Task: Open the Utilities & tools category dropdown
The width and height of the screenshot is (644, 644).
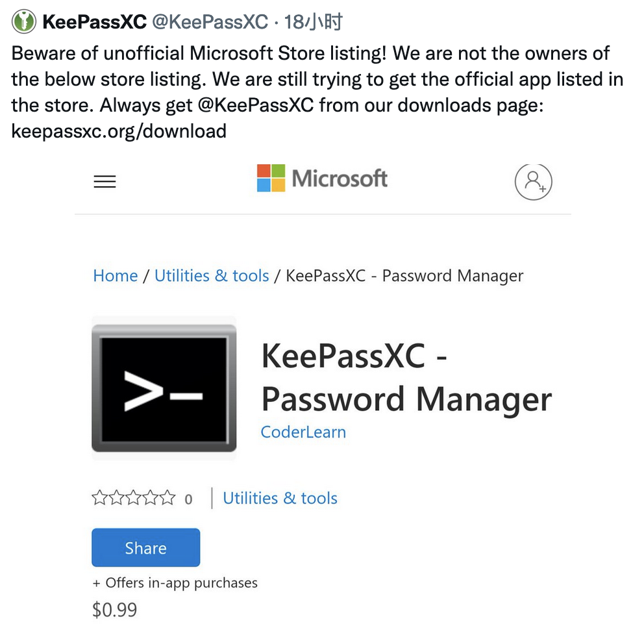Action: [x=280, y=498]
